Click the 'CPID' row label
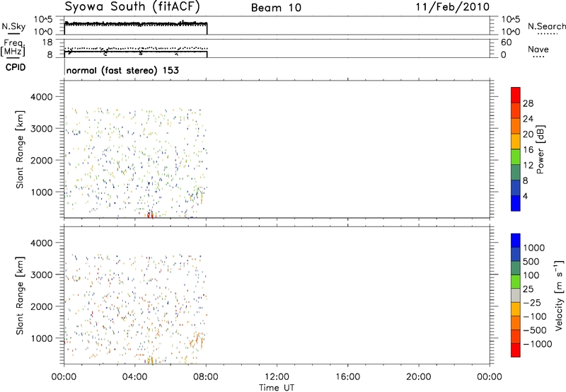The height and width of the screenshot is (392, 566). (16, 67)
